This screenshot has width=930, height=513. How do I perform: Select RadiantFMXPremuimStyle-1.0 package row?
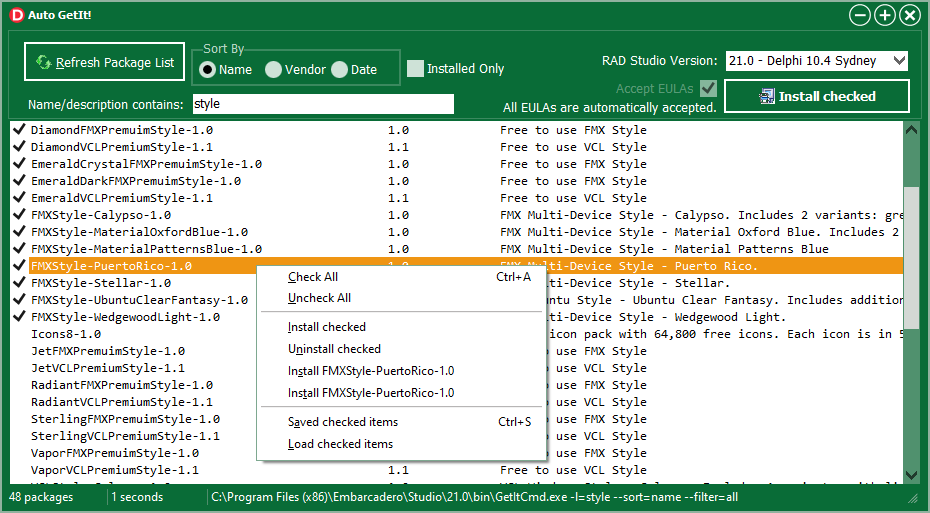(x=457, y=385)
